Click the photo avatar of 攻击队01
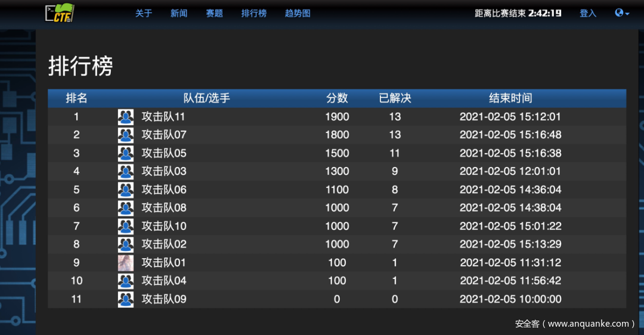 [x=126, y=263]
